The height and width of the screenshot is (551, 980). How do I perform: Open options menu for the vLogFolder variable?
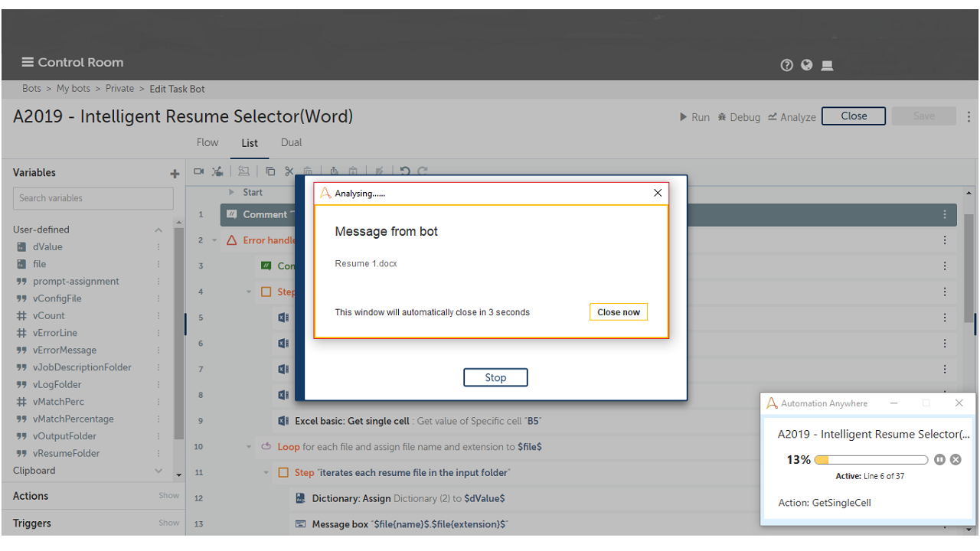[x=159, y=385]
